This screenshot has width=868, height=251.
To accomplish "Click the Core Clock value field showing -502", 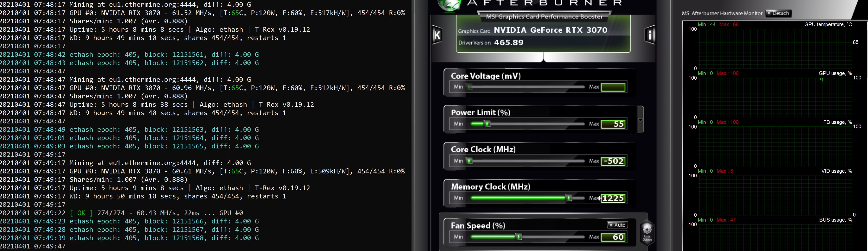I will 613,161.
